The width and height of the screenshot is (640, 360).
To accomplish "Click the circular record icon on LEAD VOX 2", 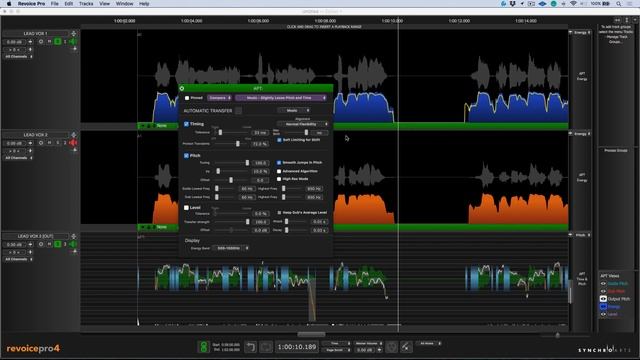I will [x=41, y=143].
